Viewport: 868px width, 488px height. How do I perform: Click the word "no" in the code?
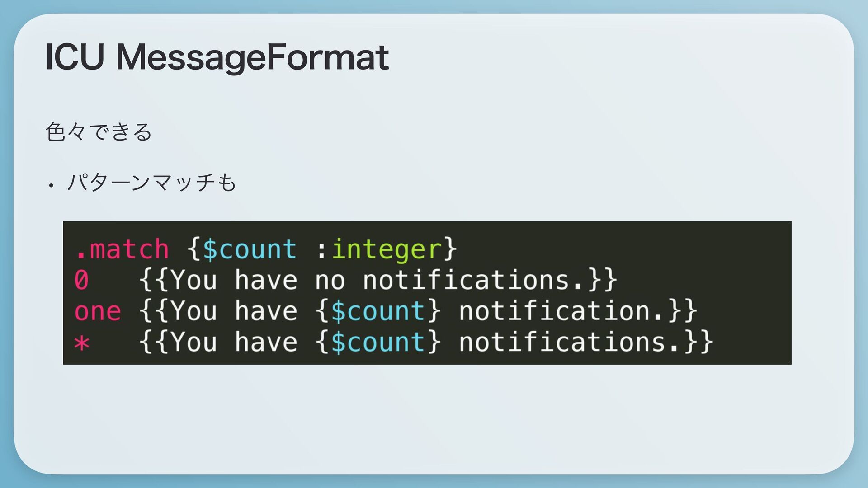[x=330, y=280]
